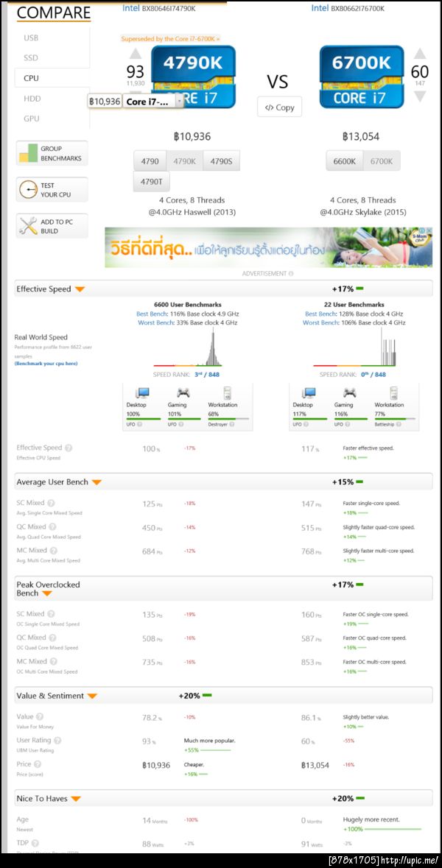Open the Intel brand link above 6700K

point(320,8)
